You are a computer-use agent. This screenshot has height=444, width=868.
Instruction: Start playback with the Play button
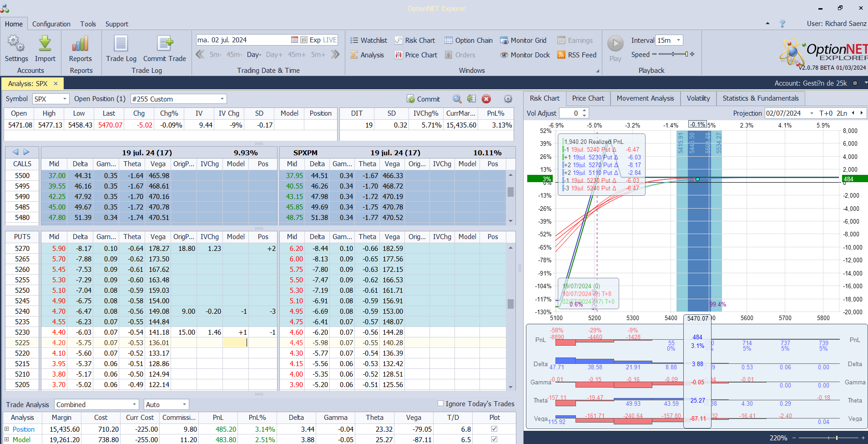point(616,44)
